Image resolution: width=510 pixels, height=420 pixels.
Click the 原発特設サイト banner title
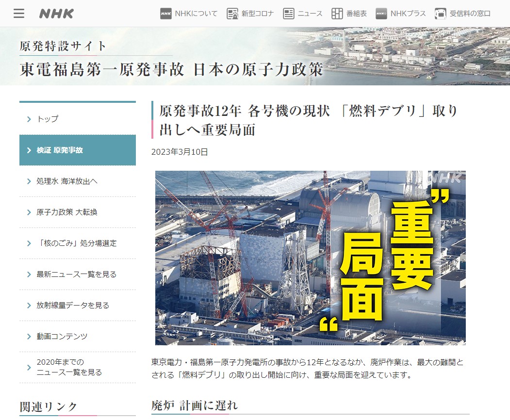pyautogui.click(x=63, y=46)
